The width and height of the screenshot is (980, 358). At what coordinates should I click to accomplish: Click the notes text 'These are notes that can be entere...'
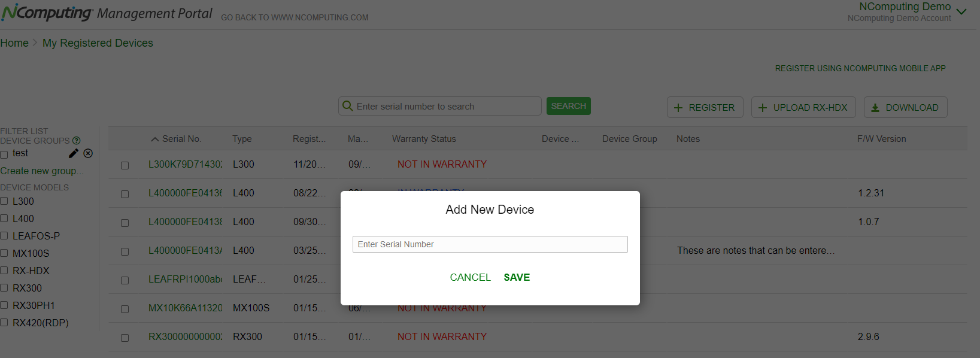(x=756, y=250)
